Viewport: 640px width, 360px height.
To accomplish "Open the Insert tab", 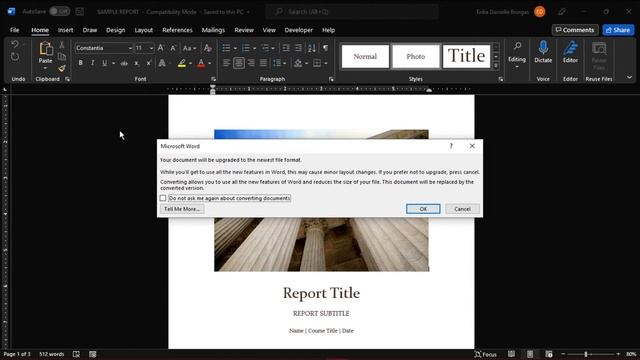I will pos(65,30).
